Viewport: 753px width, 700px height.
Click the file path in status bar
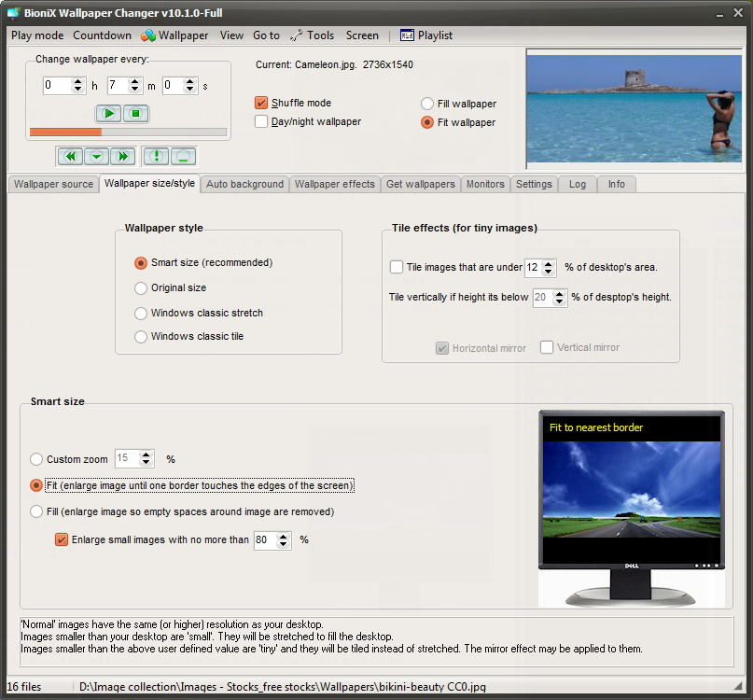(283, 687)
